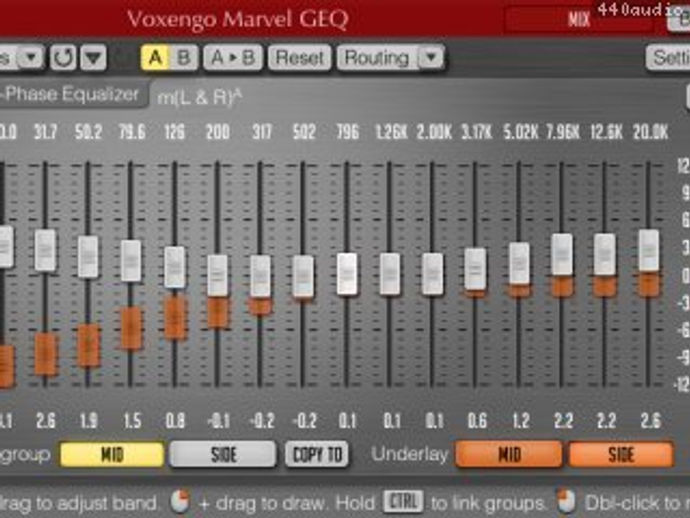Click the 31.7 Hz band white fader

pyautogui.click(x=45, y=250)
